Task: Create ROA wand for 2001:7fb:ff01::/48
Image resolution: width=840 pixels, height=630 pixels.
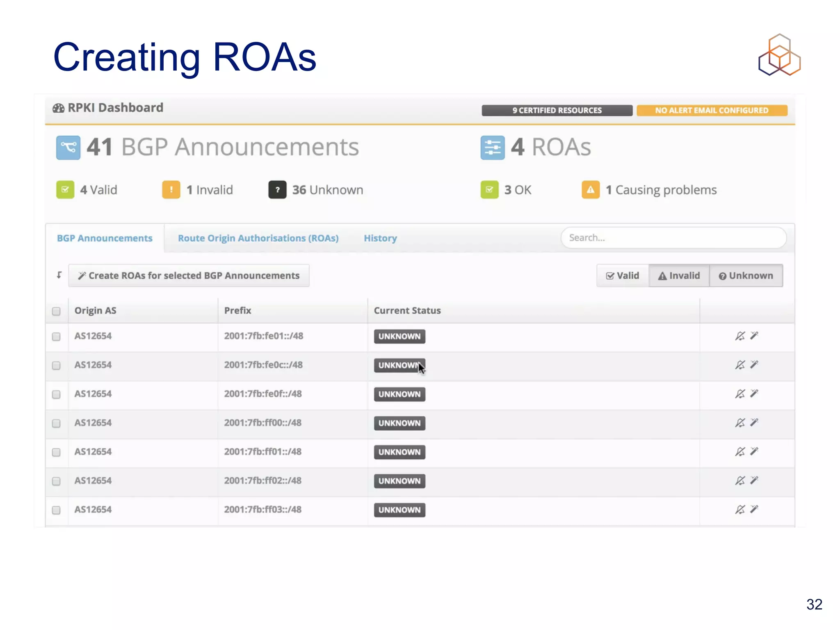Action: click(754, 451)
